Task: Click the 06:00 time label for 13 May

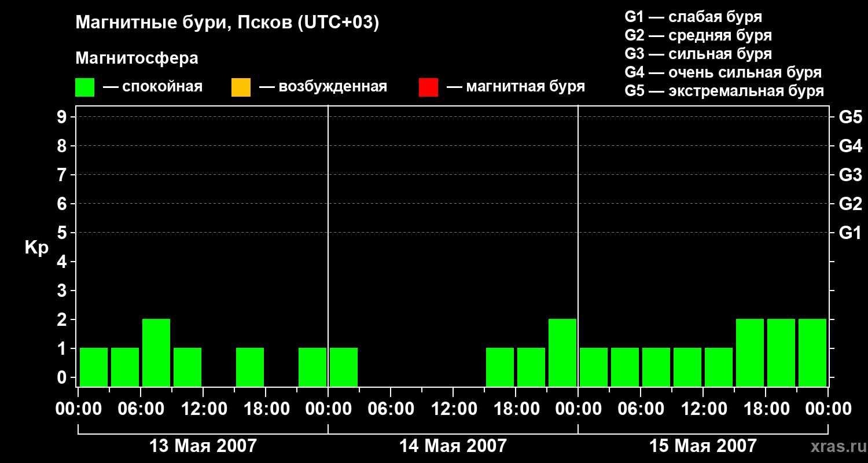Action: (141, 409)
